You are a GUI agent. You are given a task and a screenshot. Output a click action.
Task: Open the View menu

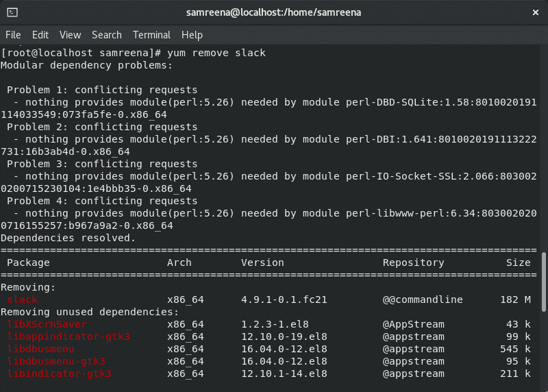coord(71,35)
